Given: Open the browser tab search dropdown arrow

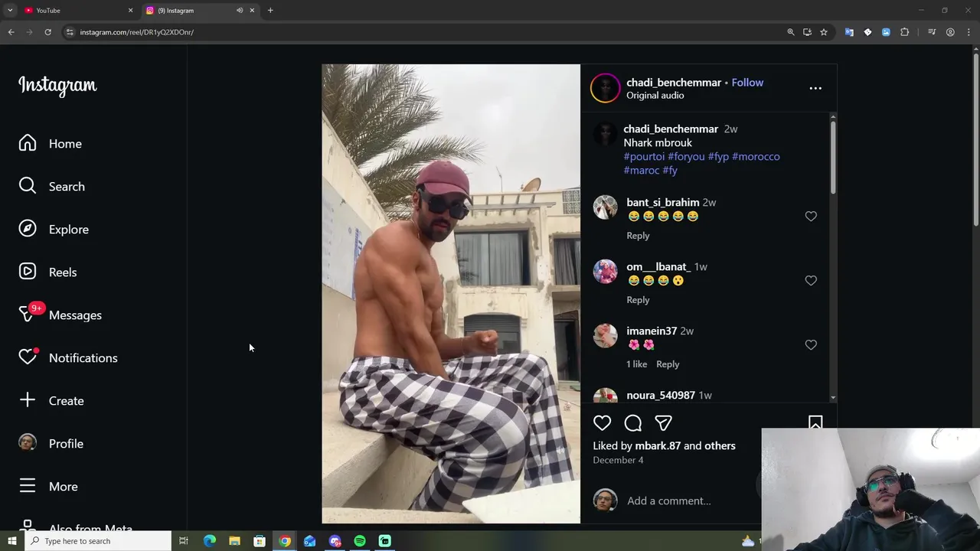Looking at the screenshot, I should (x=10, y=10).
